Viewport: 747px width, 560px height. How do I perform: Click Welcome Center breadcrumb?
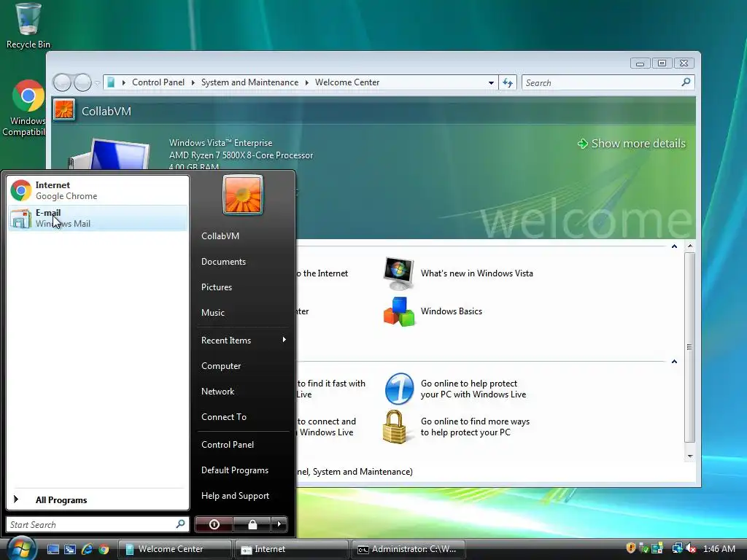347,82
